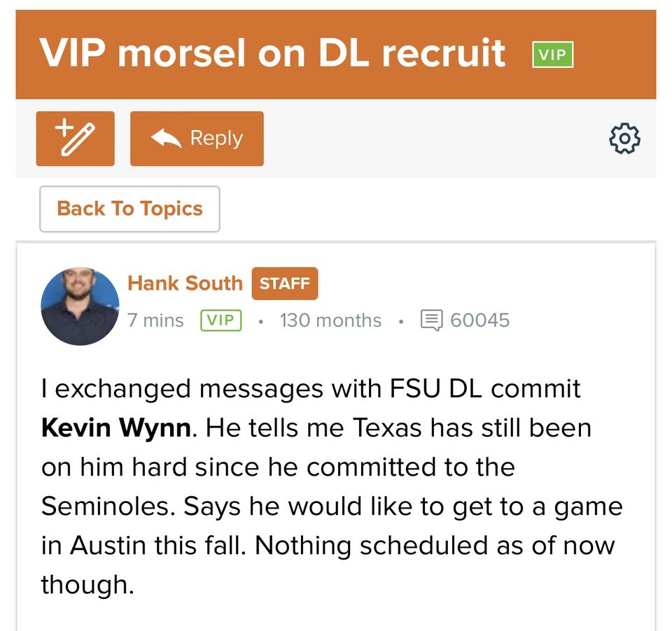The height and width of the screenshot is (631, 672).
Task: Click the 7 mins timestamp
Action: (x=155, y=320)
